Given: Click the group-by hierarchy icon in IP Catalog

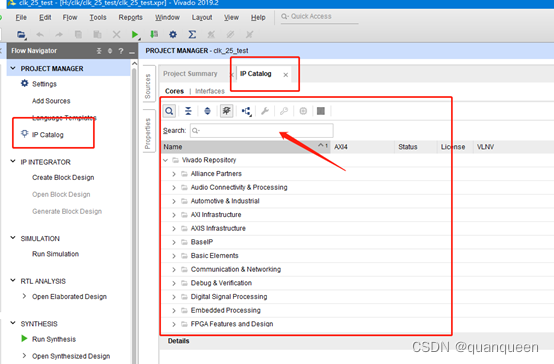Looking at the screenshot, I should pos(246,111).
